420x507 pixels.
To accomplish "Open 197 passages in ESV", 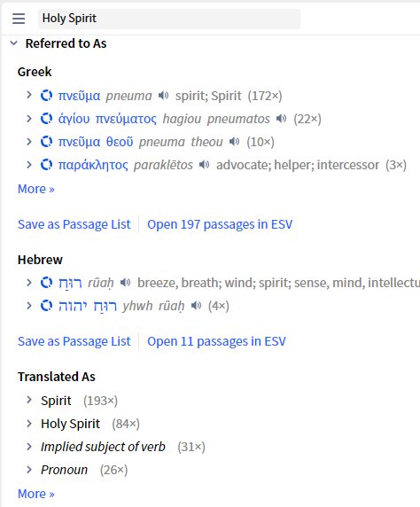I will pyautogui.click(x=220, y=224).
